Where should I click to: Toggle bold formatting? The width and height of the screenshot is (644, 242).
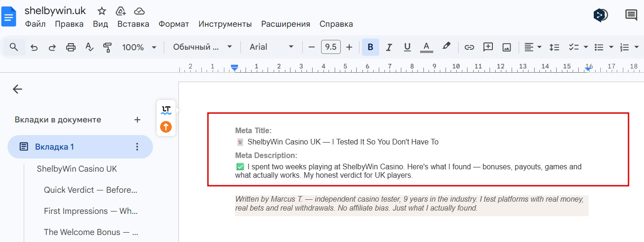[370, 47]
